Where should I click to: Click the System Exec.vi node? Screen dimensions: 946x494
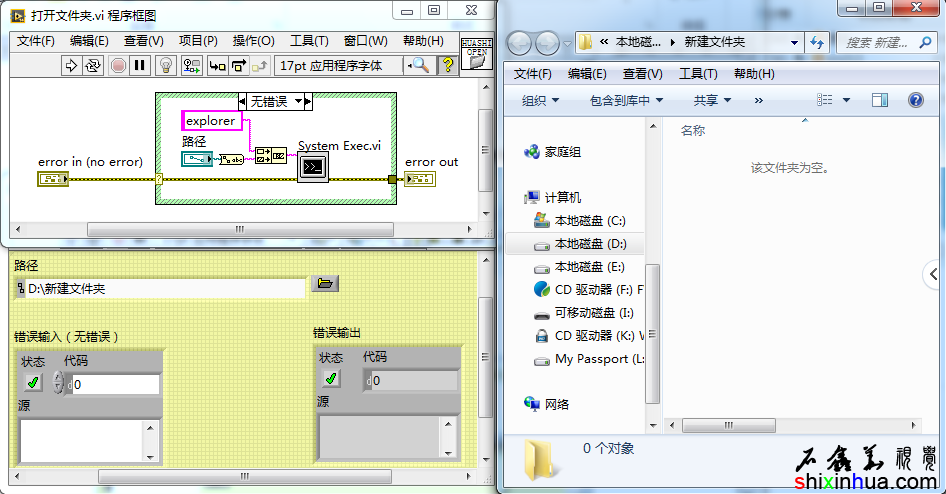(312, 167)
